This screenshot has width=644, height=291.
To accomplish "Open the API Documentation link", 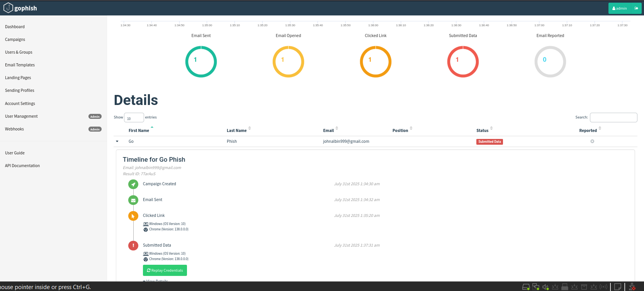I will [22, 166].
